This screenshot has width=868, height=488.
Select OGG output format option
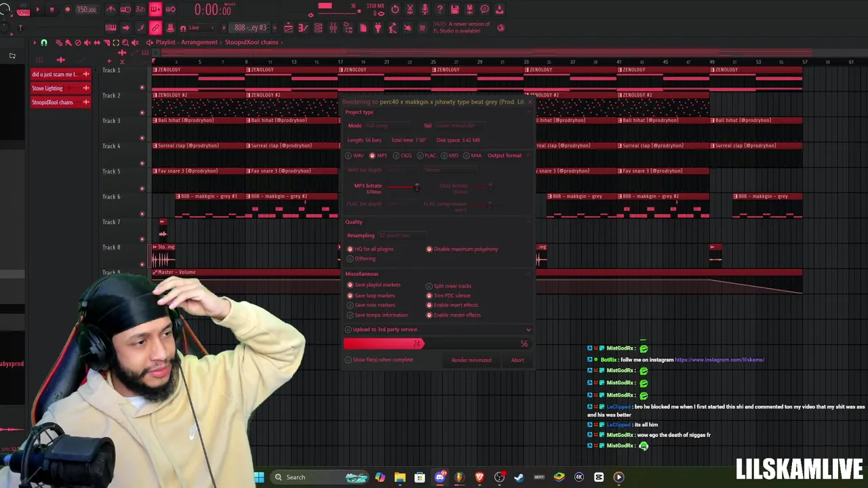(x=402, y=155)
